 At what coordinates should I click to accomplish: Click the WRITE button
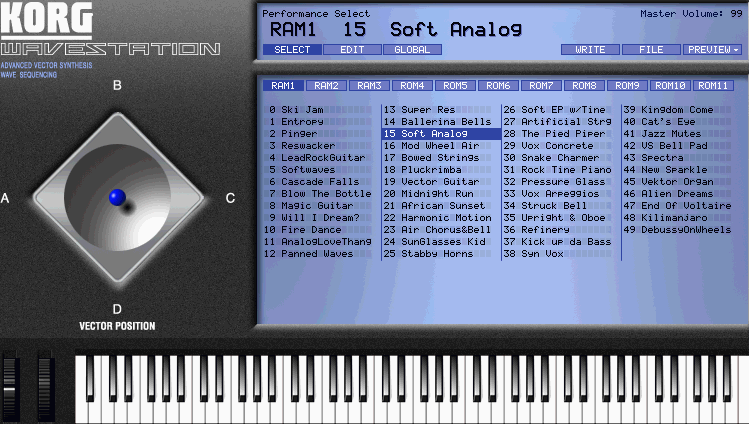[x=590, y=50]
